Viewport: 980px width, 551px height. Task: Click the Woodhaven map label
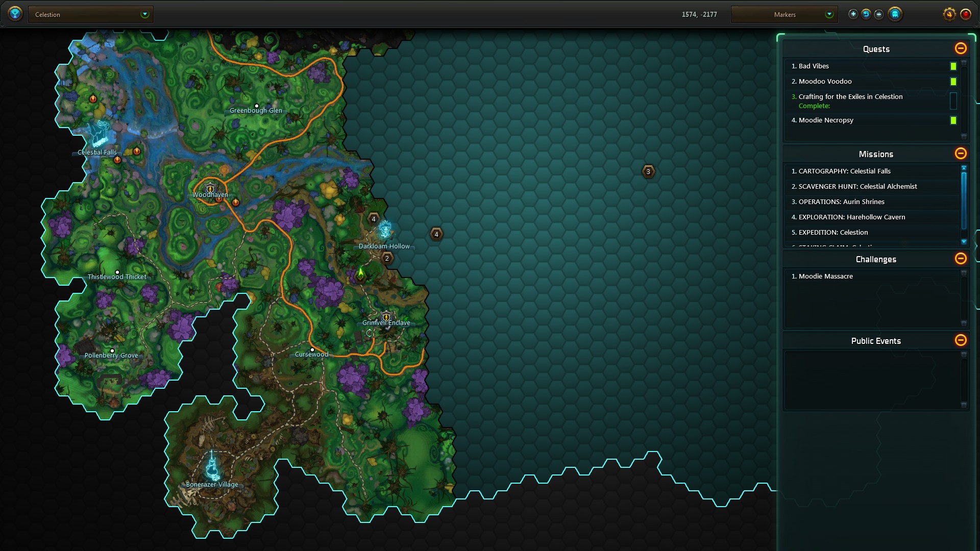pyautogui.click(x=210, y=195)
